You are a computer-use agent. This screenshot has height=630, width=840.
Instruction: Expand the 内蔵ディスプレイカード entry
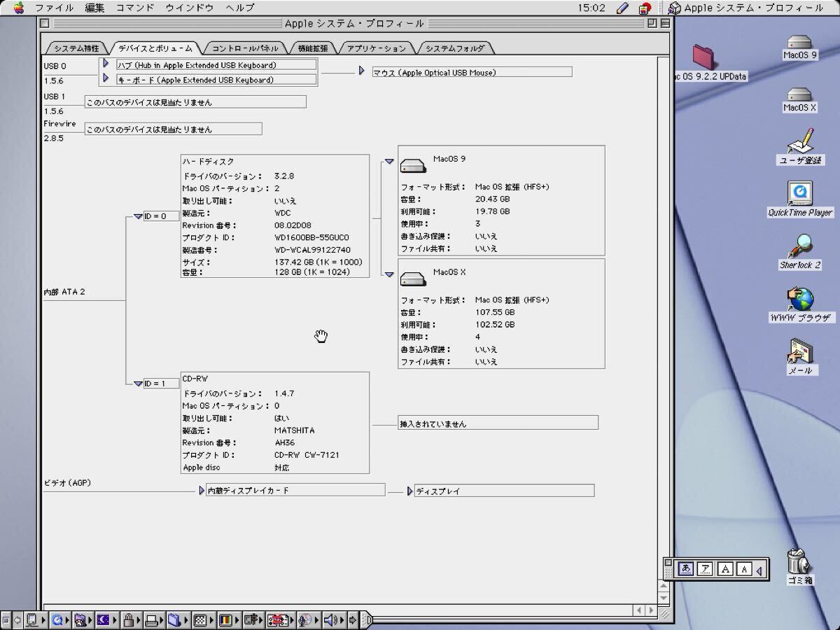[x=202, y=491]
